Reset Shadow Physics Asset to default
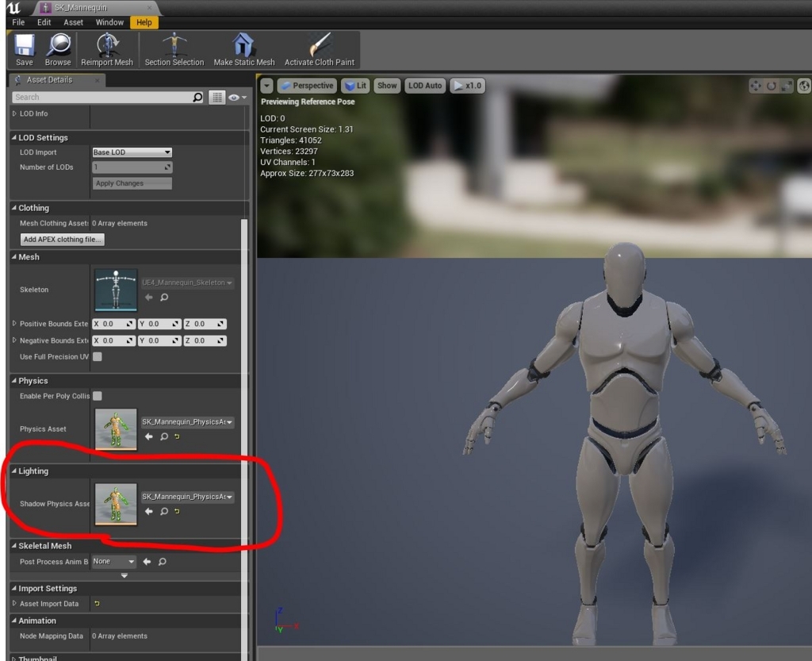 [177, 511]
